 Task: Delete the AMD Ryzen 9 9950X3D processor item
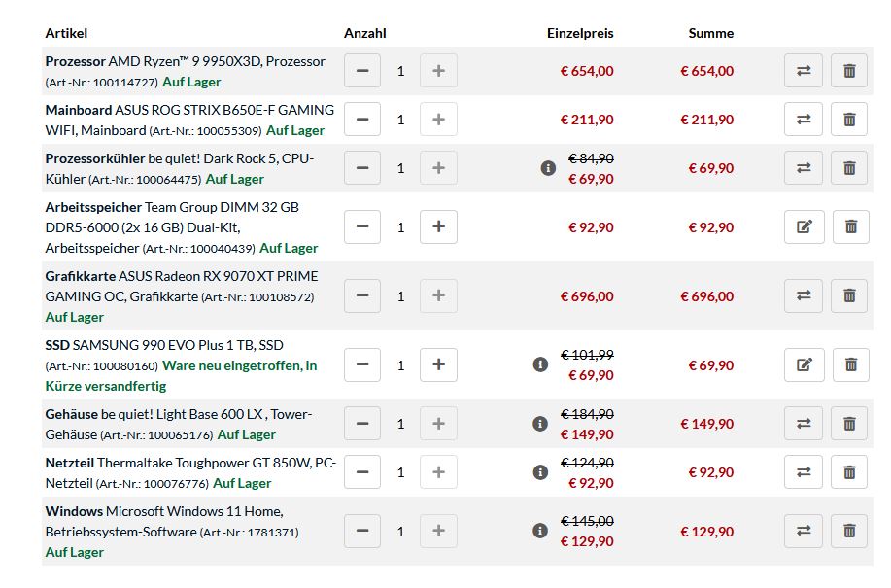tap(849, 70)
